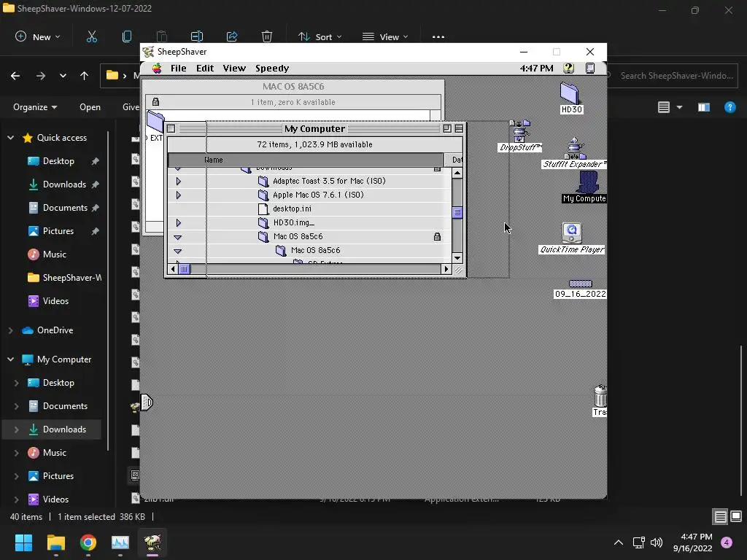Collapse My Computer in navigation pane
The width and height of the screenshot is (747, 560).
10,359
